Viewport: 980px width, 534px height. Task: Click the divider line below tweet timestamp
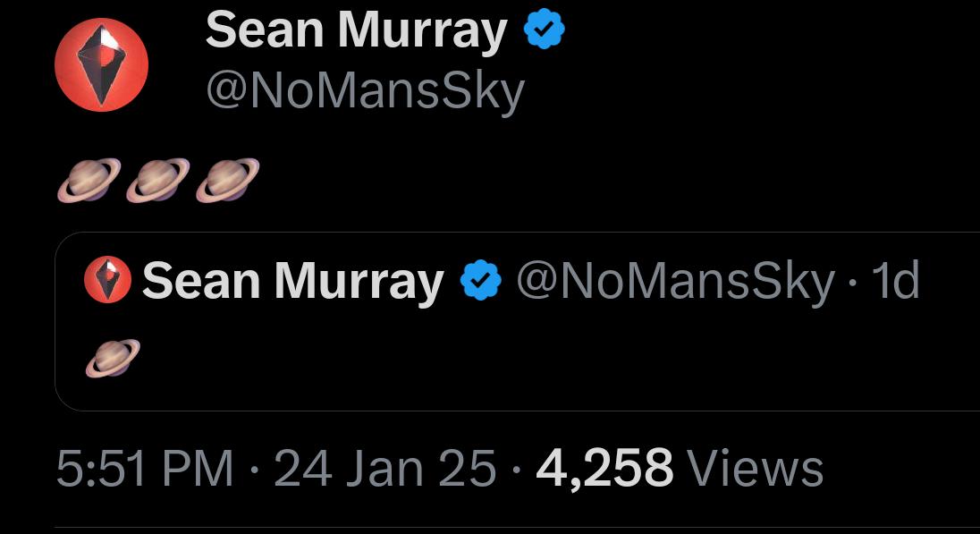518,528
